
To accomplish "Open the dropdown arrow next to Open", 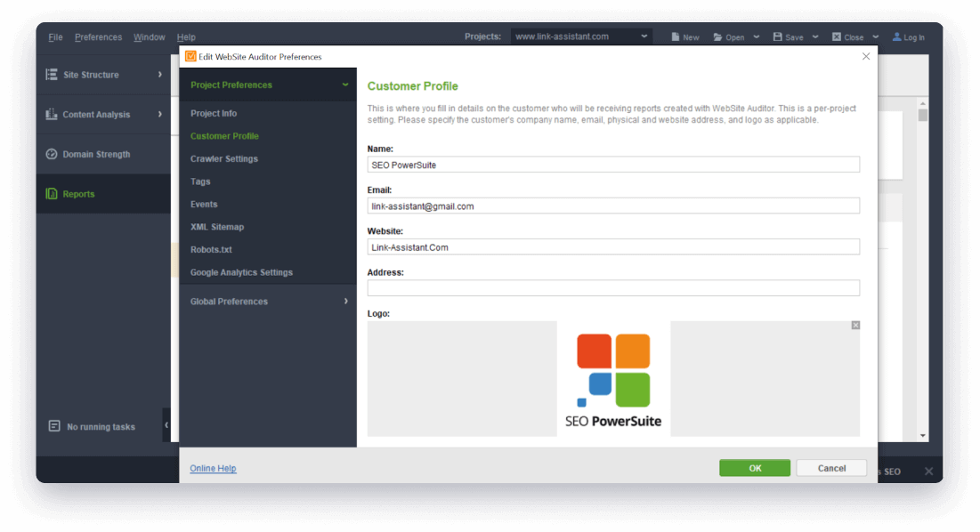I will [x=756, y=37].
